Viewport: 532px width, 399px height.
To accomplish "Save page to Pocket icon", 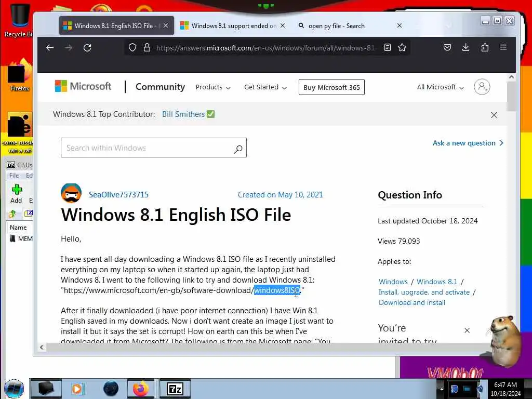I will (x=447, y=47).
